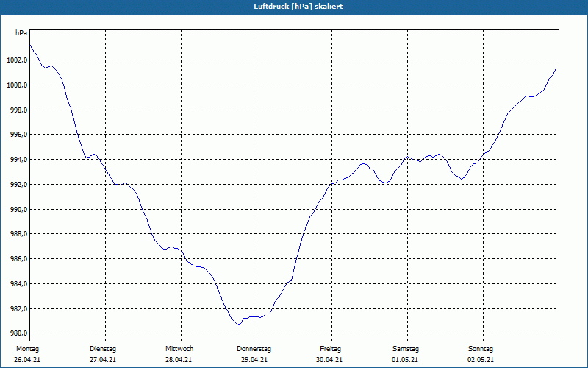
Task: Select the 982,0 y-axis value
Action: pos(18,308)
